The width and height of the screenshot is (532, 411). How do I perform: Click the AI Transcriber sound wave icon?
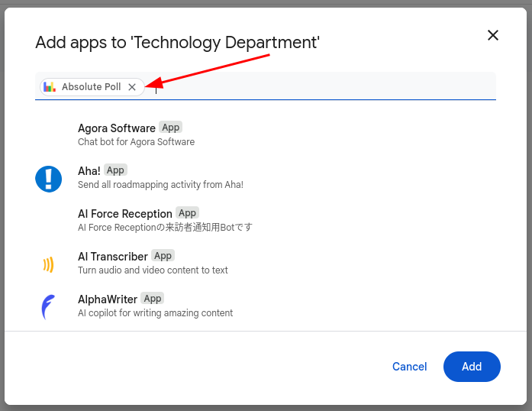coord(49,264)
